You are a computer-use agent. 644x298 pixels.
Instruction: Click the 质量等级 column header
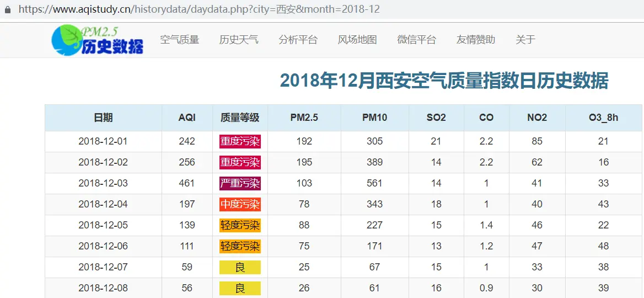tap(240, 118)
